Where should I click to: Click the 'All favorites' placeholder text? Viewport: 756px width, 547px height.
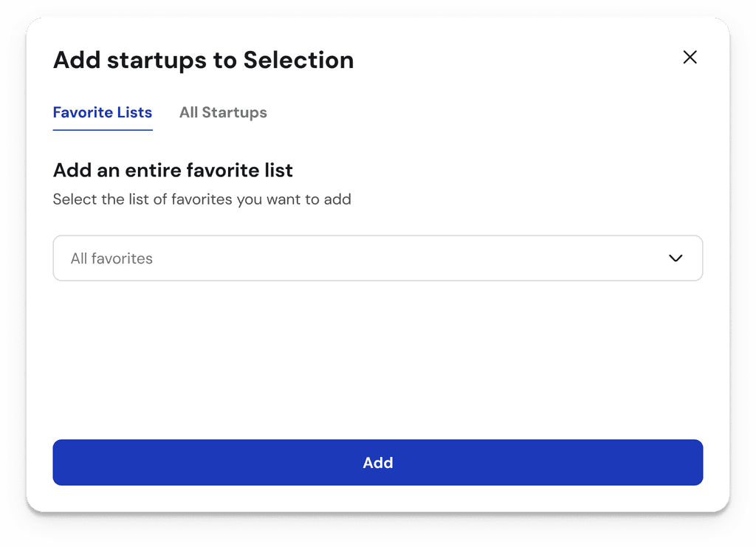coord(111,259)
